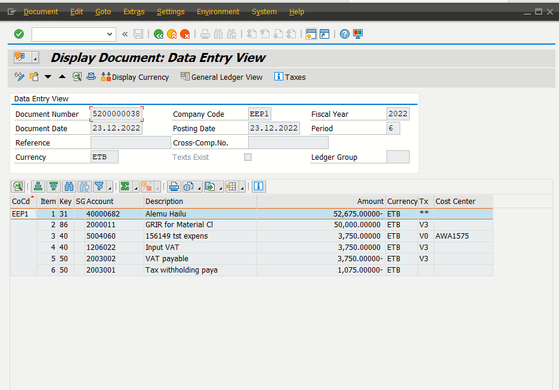Click the Taxes button
This screenshot has height=390, width=559.
(x=290, y=77)
